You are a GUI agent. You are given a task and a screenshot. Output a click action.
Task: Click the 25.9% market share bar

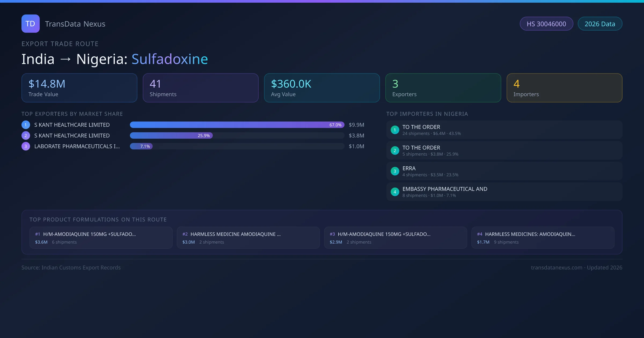171,135
